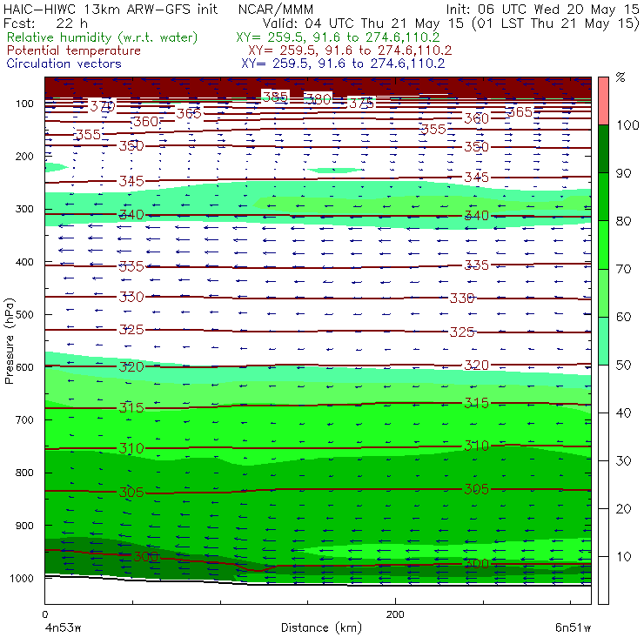Click the 'Pressure (hPa)' y-axis title
644x644 pixels.
click(x=10, y=341)
